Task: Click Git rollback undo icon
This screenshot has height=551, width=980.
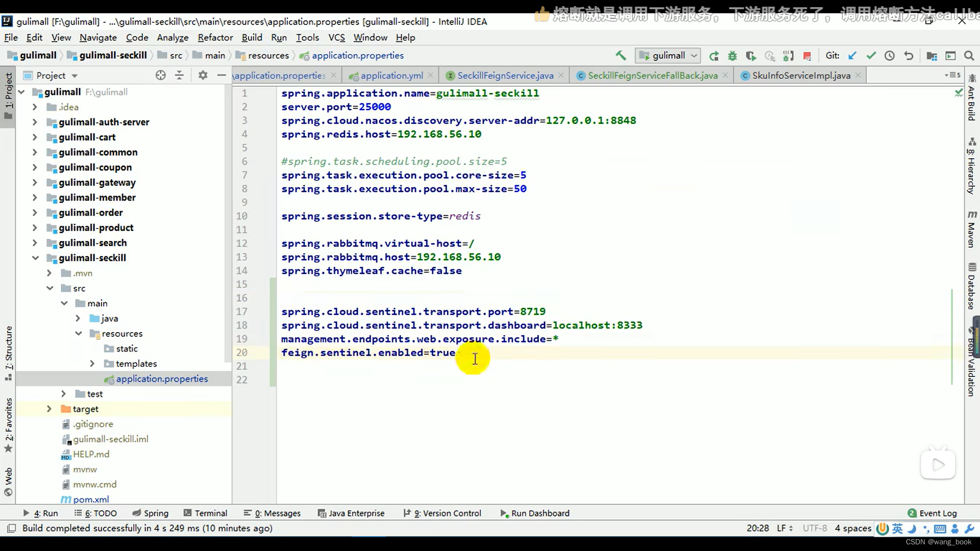Action: pyautogui.click(x=909, y=56)
